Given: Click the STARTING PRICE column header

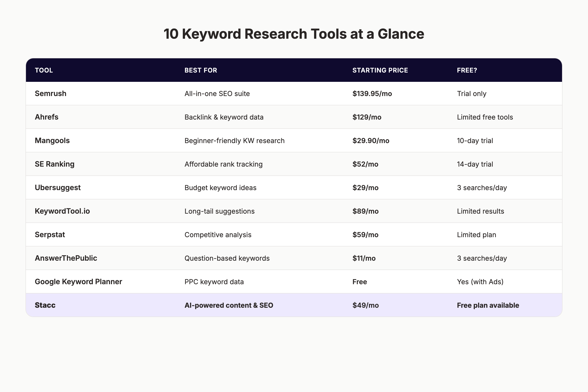Looking at the screenshot, I should (x=380, y=70).
